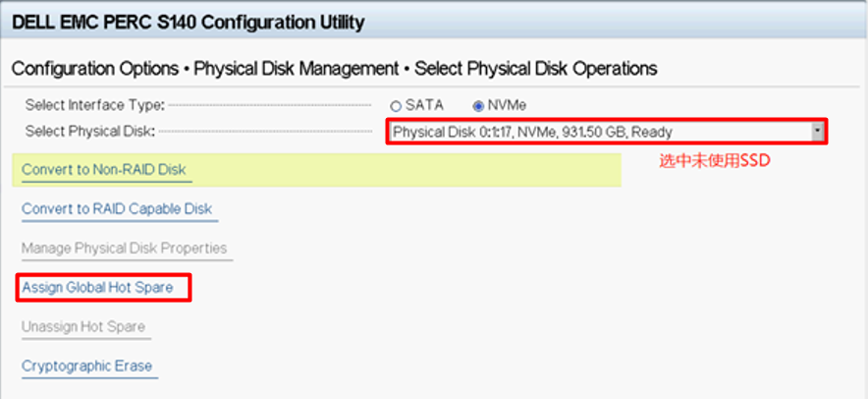The image size is (868, 399).
Task: Click empty area of yellow highlighted row
Action: pyautogui.click(x=412, y=170)
